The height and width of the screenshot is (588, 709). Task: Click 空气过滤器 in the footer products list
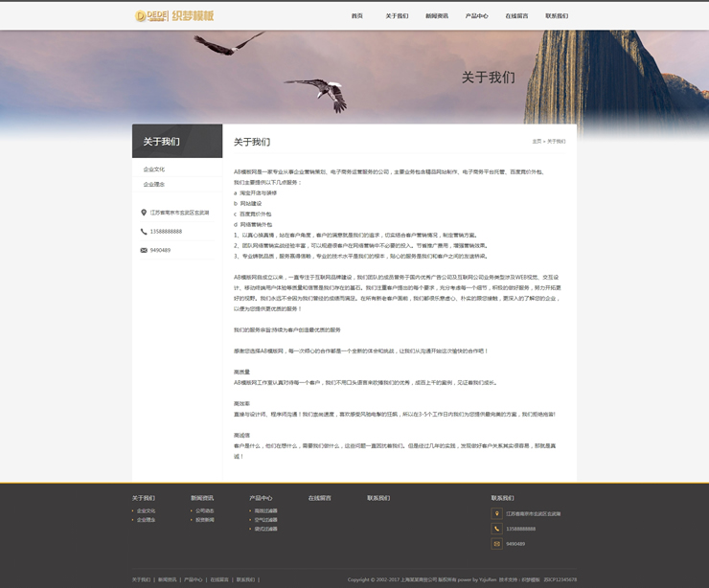pos(266,519)
